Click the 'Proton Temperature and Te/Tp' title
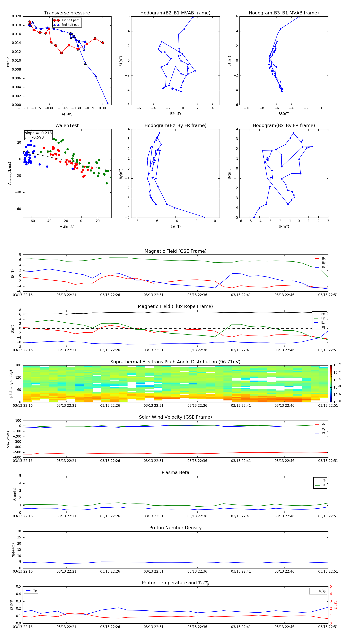 (x=175, y=583)
